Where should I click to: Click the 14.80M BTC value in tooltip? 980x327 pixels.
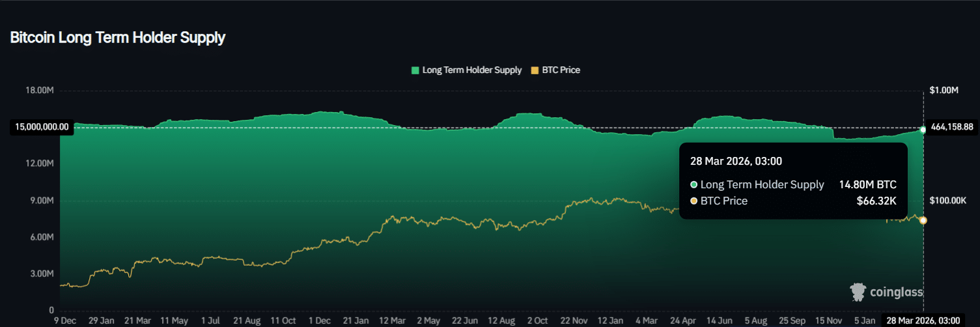click(x=867, y=185)
